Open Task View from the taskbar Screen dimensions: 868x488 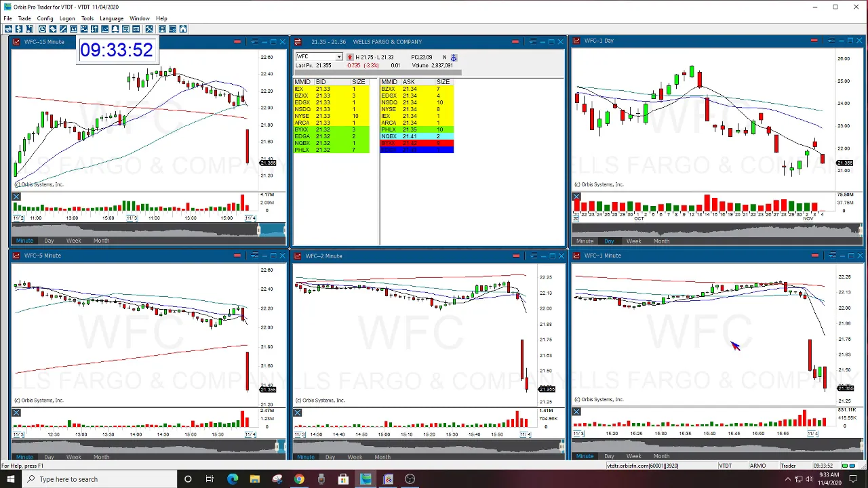pos(210,479)
